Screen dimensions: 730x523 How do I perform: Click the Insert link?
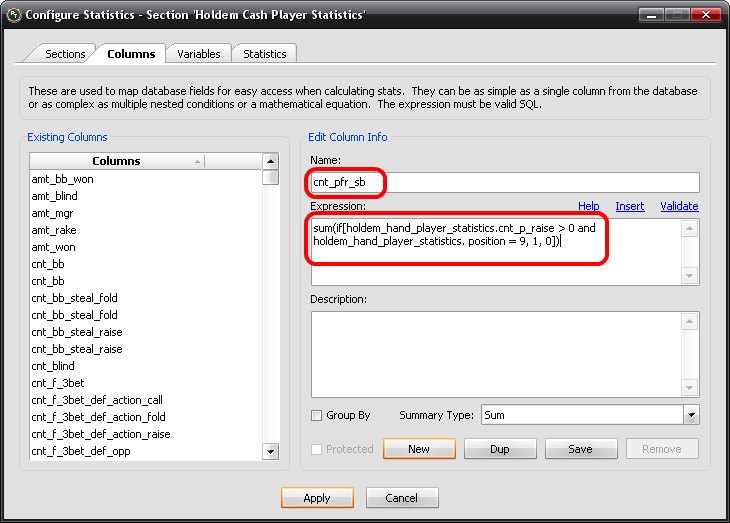630,206
